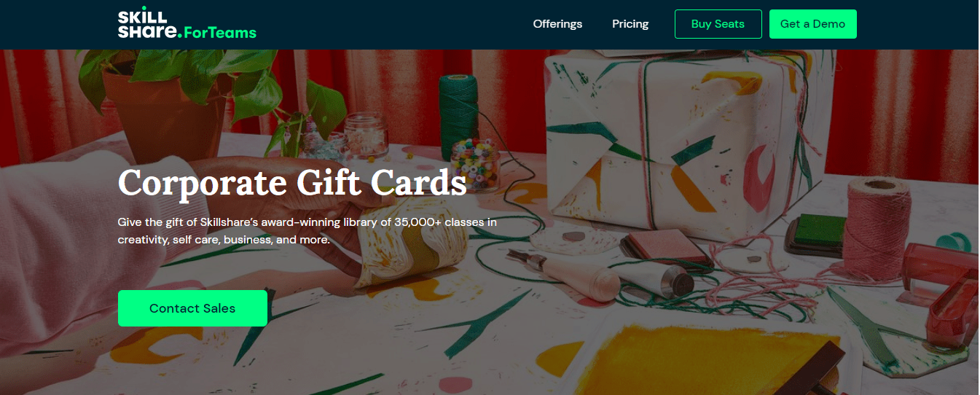Screen dimensions: 980x395
Task: Open the Offerings menu item
Action: (557, 24)
